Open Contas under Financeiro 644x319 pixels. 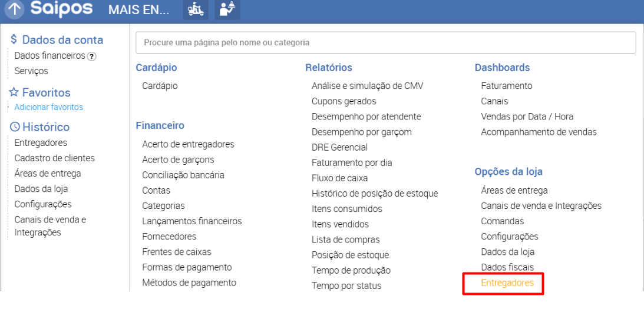[x=156, y=190]
